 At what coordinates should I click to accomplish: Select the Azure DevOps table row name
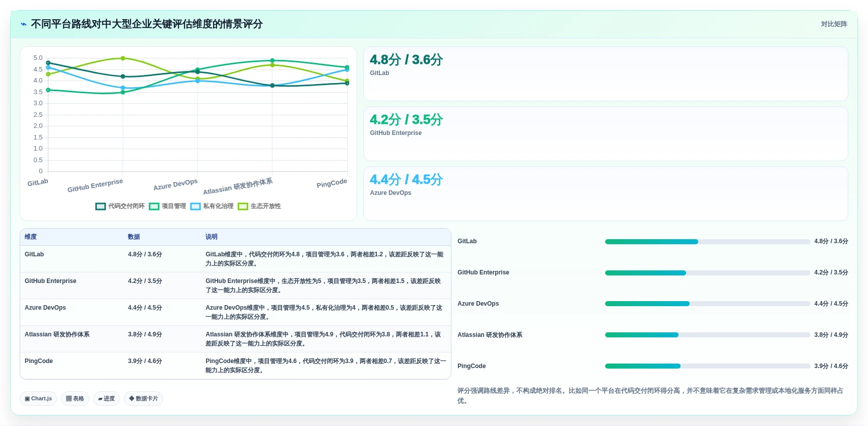pos(45,308)
